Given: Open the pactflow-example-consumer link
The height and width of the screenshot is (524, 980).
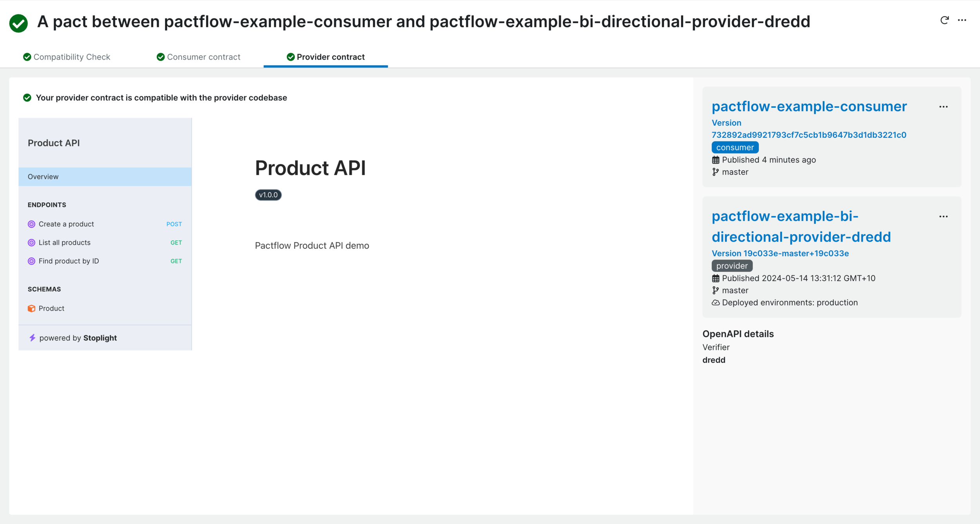Looking at the screenshot, I should coord(809,106).
